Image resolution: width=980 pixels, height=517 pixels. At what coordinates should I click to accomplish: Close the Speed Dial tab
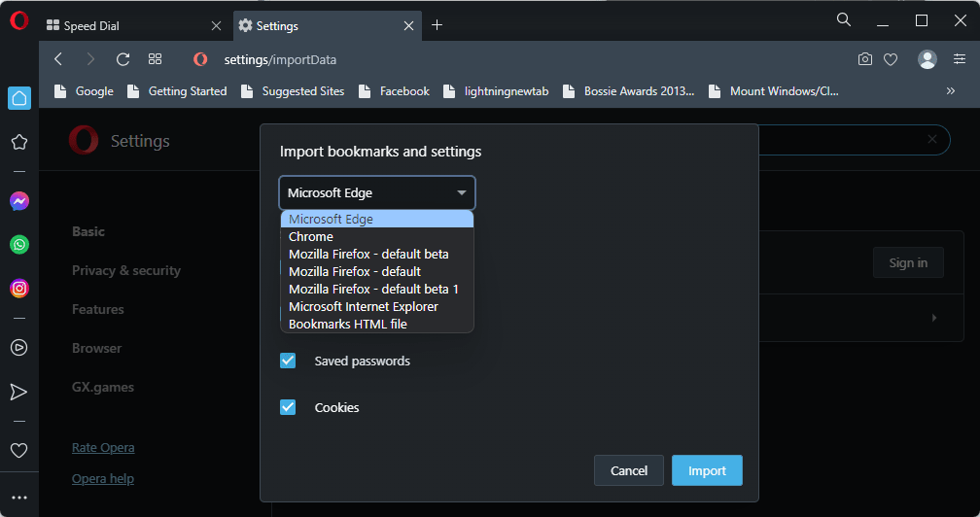point(216,25)
